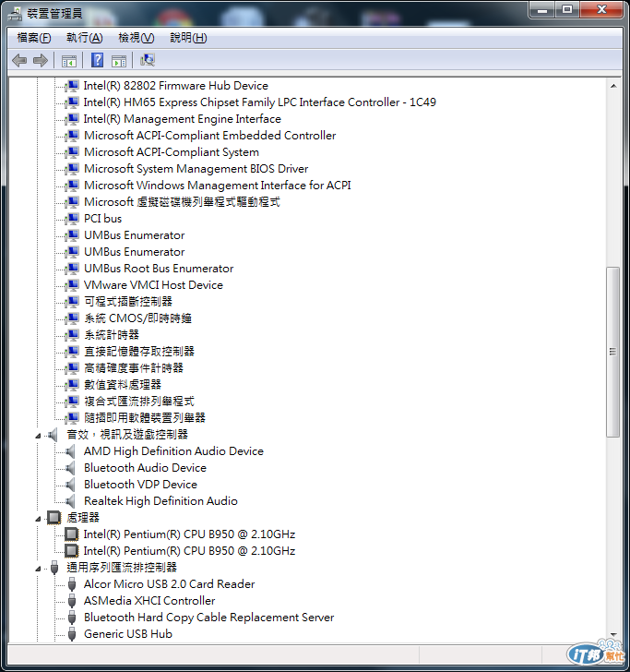Select Microsoft ACPI-Compliant System
Image resolution: width=630 pixels, height=672 pixels.
tap(172, 152)
